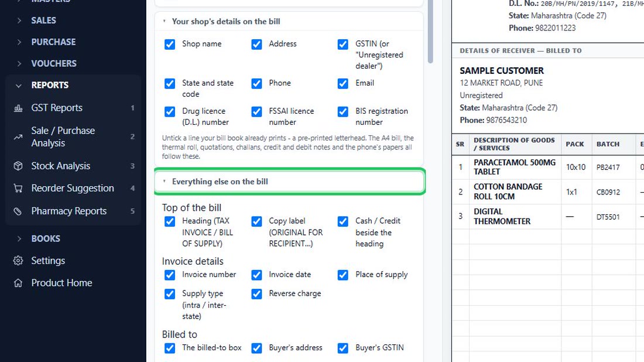The height and width of the screenshot is (362, 644).
Task: Click batch value PB2417 in preview
Action: pos(608,168)
